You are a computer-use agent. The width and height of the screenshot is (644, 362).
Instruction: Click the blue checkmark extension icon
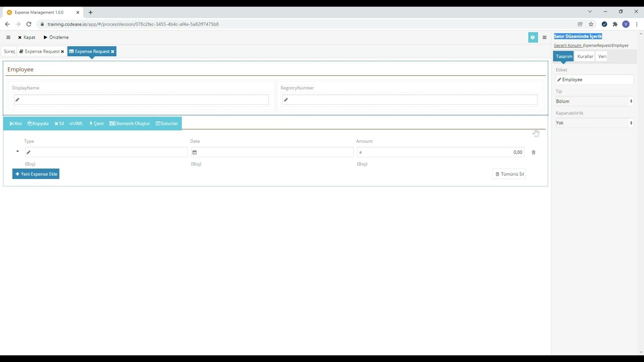[604, 24]
